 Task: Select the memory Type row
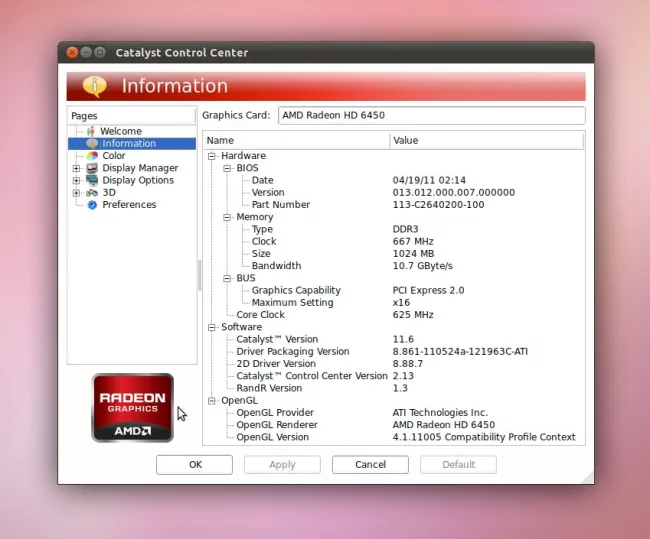(x=394, y=229)
